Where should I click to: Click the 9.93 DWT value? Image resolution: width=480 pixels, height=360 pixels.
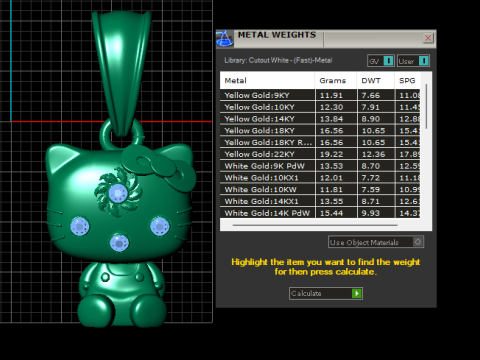[371, 213]
